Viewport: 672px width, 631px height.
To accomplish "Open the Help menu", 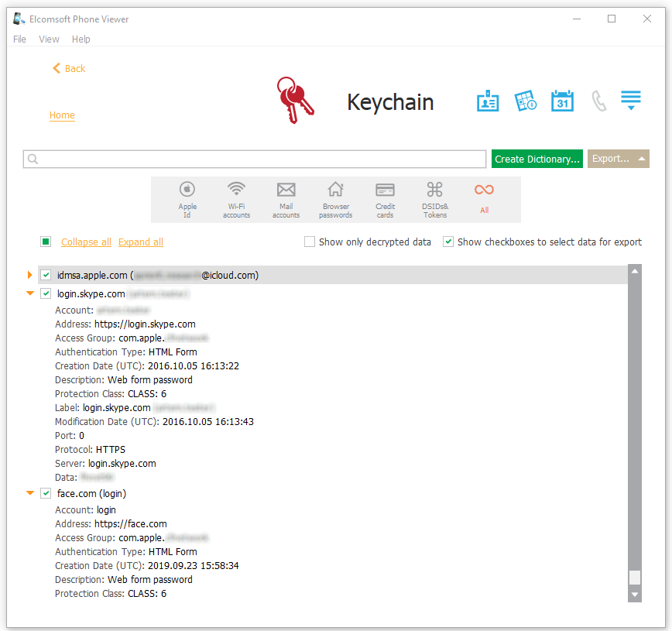I will click(81, 39).
